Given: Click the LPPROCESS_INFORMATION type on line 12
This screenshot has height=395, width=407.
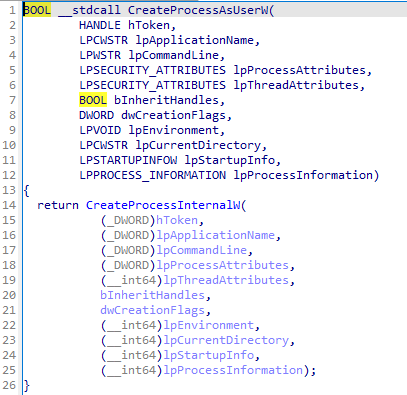Looking at the screenshot, I should [152, 175].
